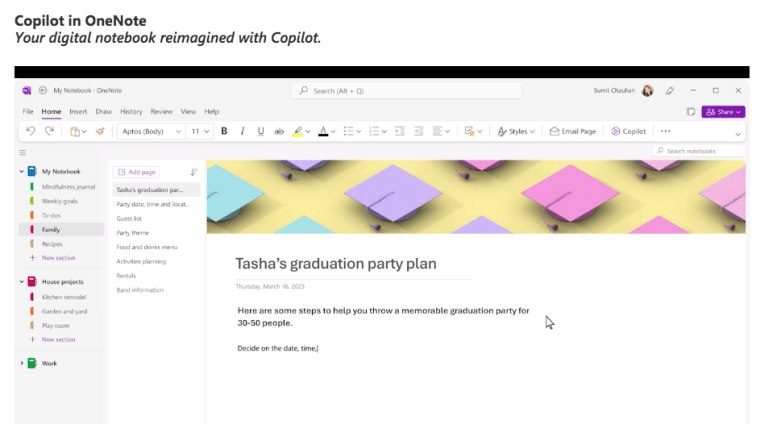Click the increase indent icon
The width and height of the screenshot is (760, 424).
419,131
